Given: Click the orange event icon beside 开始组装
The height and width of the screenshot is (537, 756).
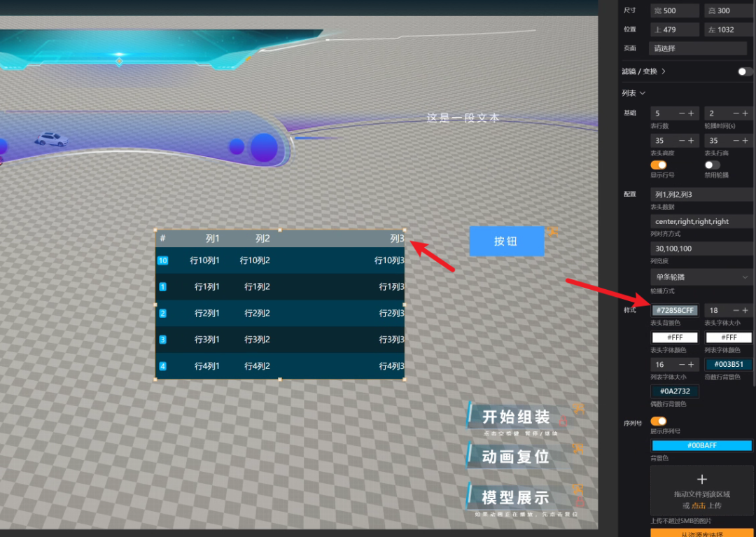Looking at the screenshot, I should 579,410.
